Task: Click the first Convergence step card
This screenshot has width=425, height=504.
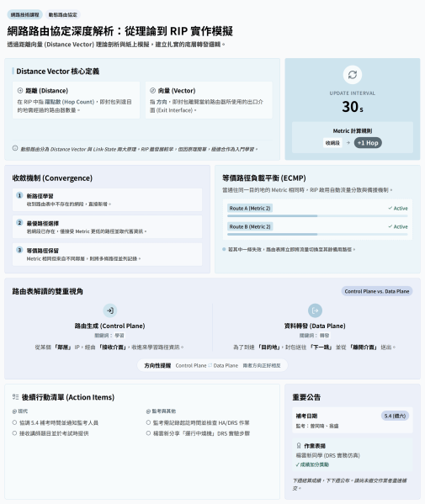Action: click(108, 199)
